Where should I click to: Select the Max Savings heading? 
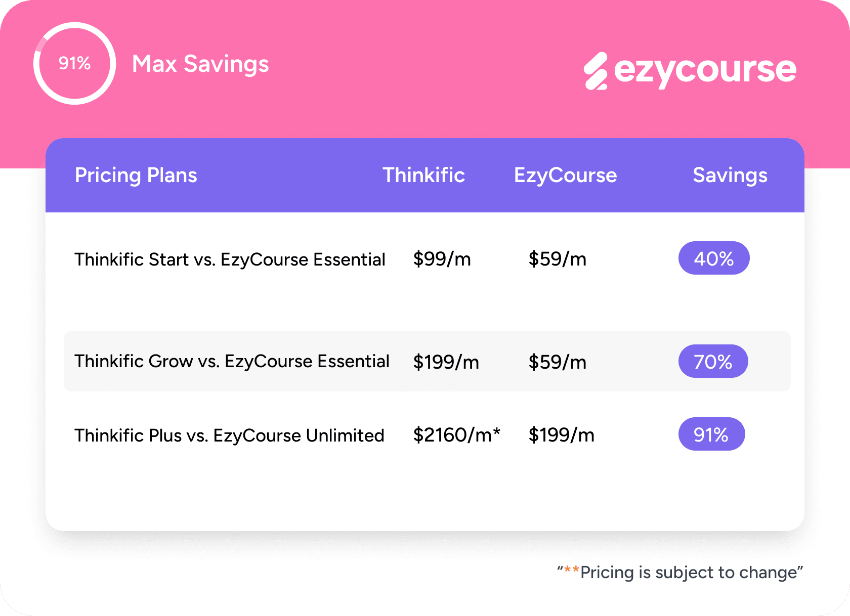pos(200,64)
